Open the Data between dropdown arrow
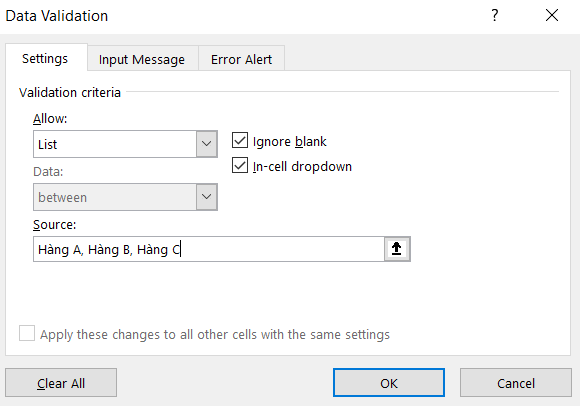Screen dimensions: 580x406 (x=206, y=197)
